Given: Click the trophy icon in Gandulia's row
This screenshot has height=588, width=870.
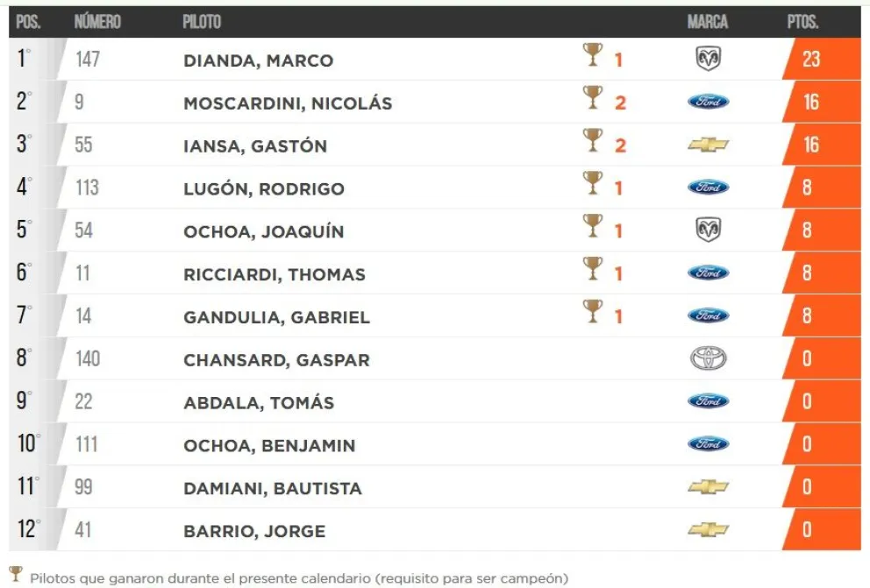Looking at the screenshot, I should 594,312.
